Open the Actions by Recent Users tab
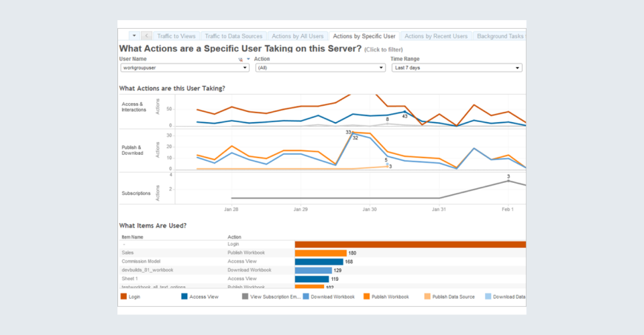The width and height of the screenshot is (644, 335). [x=436, y=36]
